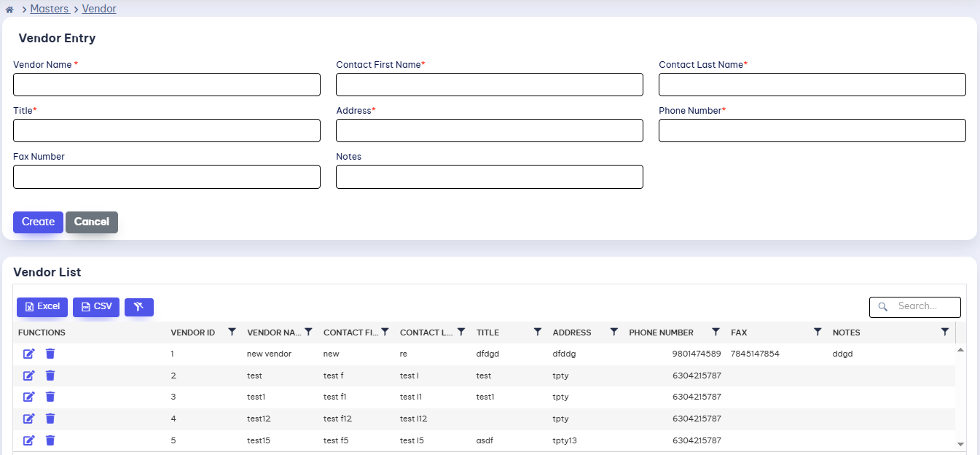This screenshot has width=980, height=455.
Task: Focus the Contact Last Name input
Action: tap(812, 85)
